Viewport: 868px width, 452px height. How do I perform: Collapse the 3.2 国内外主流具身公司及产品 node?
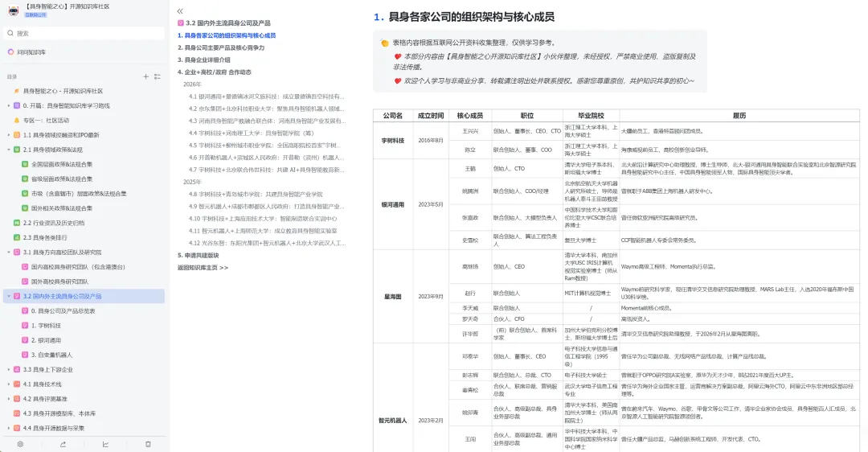point(8,296)
